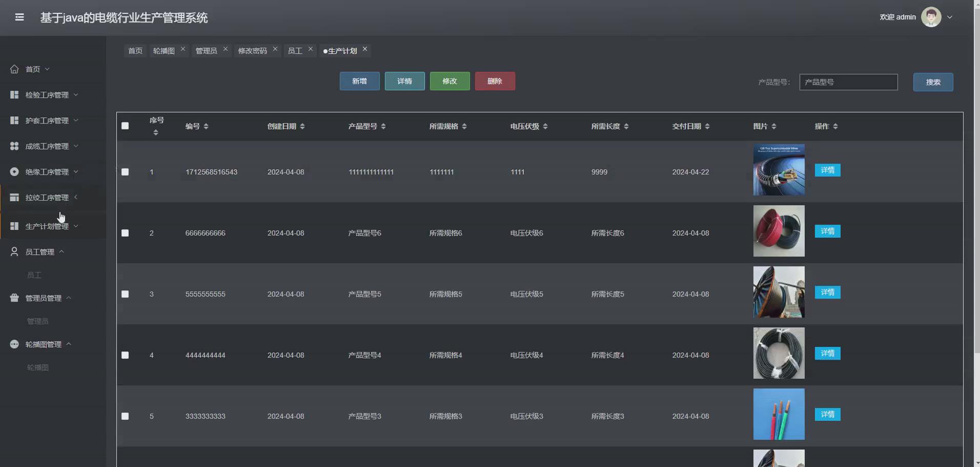This screenshot has width=980, height=467.
Task: Open 详情 for row 4444444444
Action: 828,353
